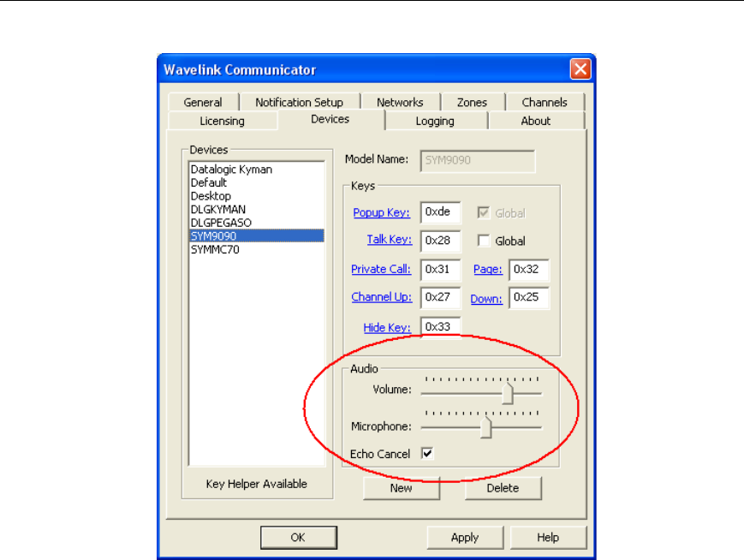744x560 pixels.
Task: Enable Global for the Talk Key
Action: tap(484, 241)
